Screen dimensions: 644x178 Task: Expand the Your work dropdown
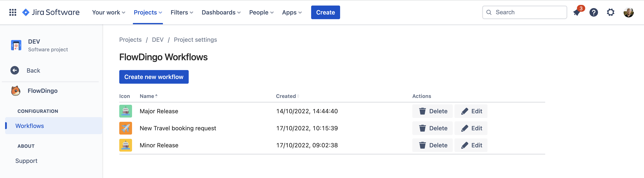point(108,12)
